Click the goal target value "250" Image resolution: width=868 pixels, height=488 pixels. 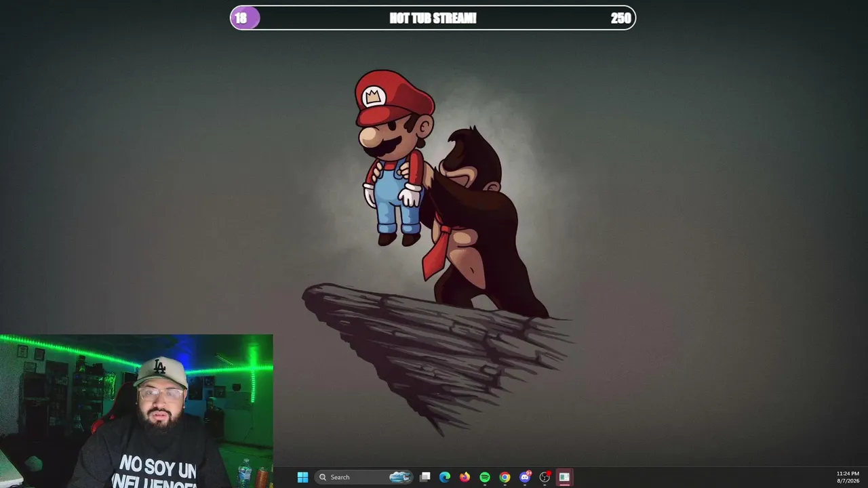click(x=620, y=18)
